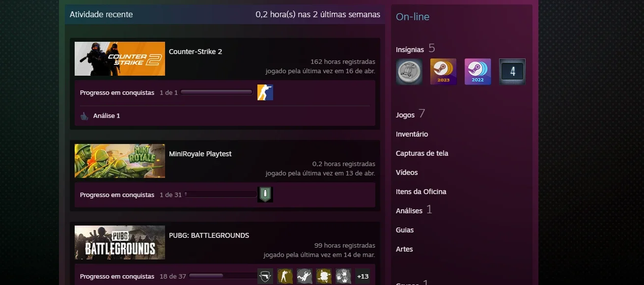644x285 pixels.
Task: Open the Vídeos page
Action: click(407, 172)
